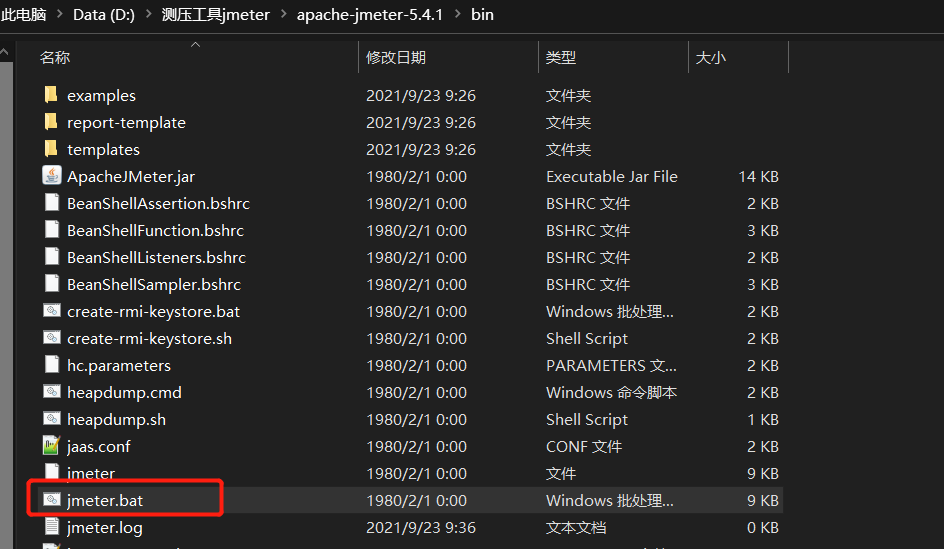This screenshot has height=549, width=944.
Task: Click the 'CONF 文件' type cell
Action: click(584, 447)
